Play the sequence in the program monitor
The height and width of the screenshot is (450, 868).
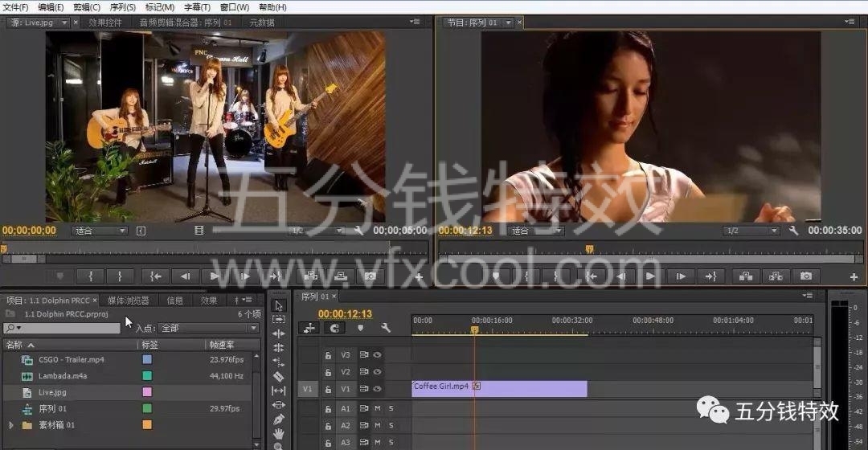click(x=650, y=276)
